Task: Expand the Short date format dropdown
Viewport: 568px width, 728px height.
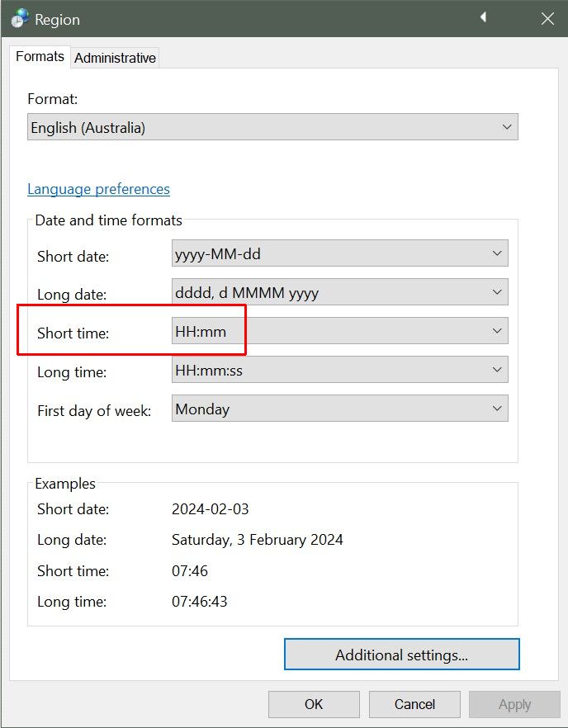Action: coord(339,254)
